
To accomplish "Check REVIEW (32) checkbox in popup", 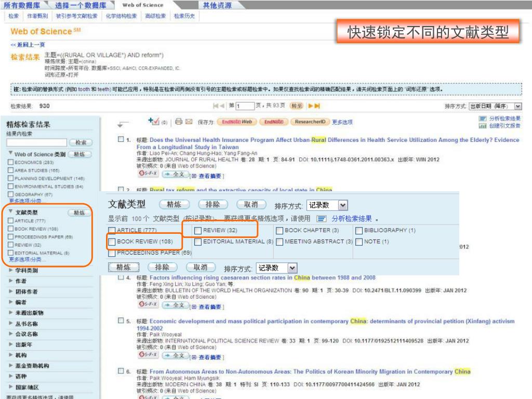I will point(198,231).
